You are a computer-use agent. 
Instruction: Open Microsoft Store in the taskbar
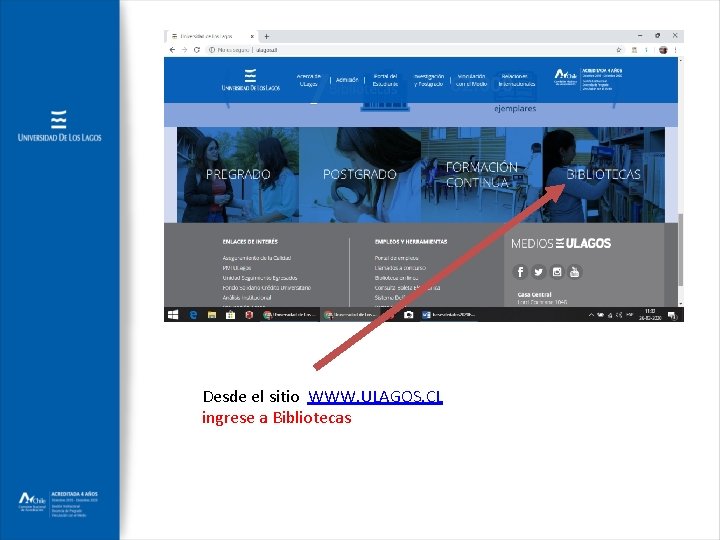231,315
